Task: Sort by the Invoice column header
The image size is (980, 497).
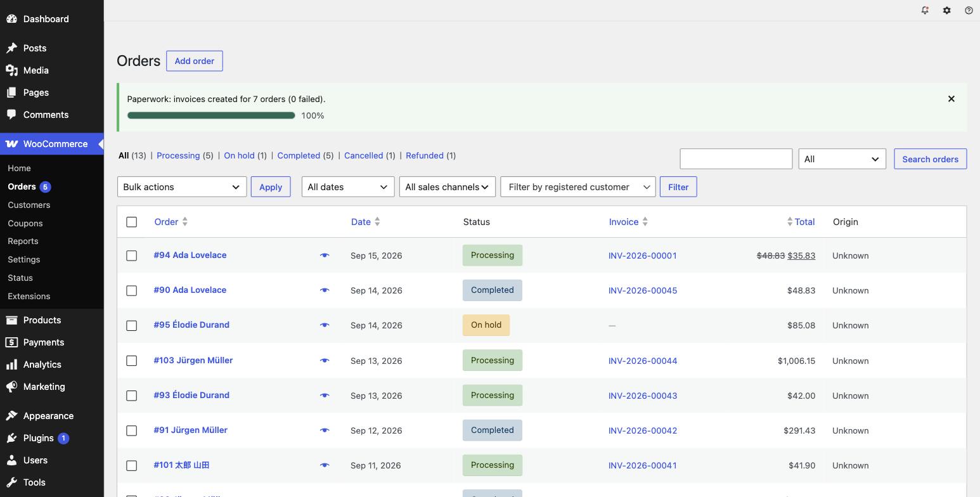Action: coord(629,222)
